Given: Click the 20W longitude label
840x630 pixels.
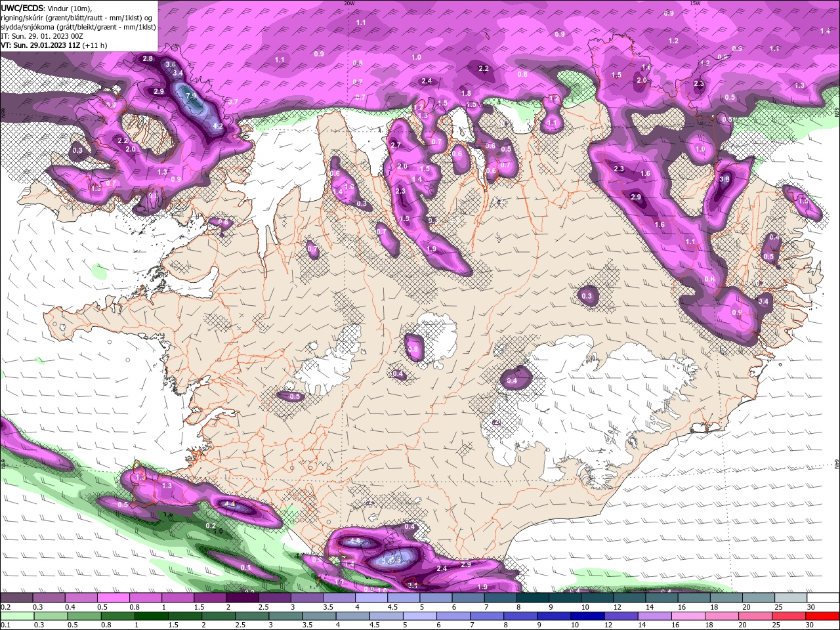Looking at the screenshot, I should coord(349,3).
